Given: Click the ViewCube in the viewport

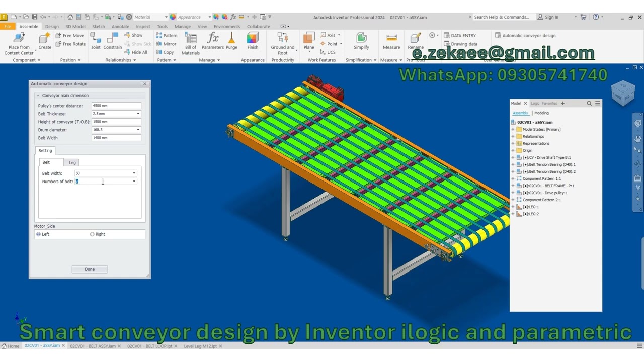Looking at the screenshot, I should click(623, 93).
